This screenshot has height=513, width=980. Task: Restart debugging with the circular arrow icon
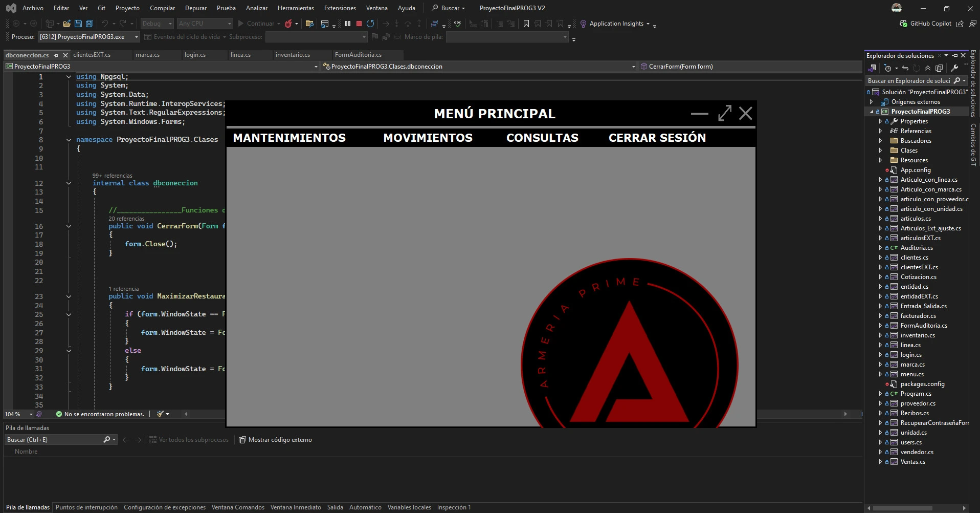370,24
